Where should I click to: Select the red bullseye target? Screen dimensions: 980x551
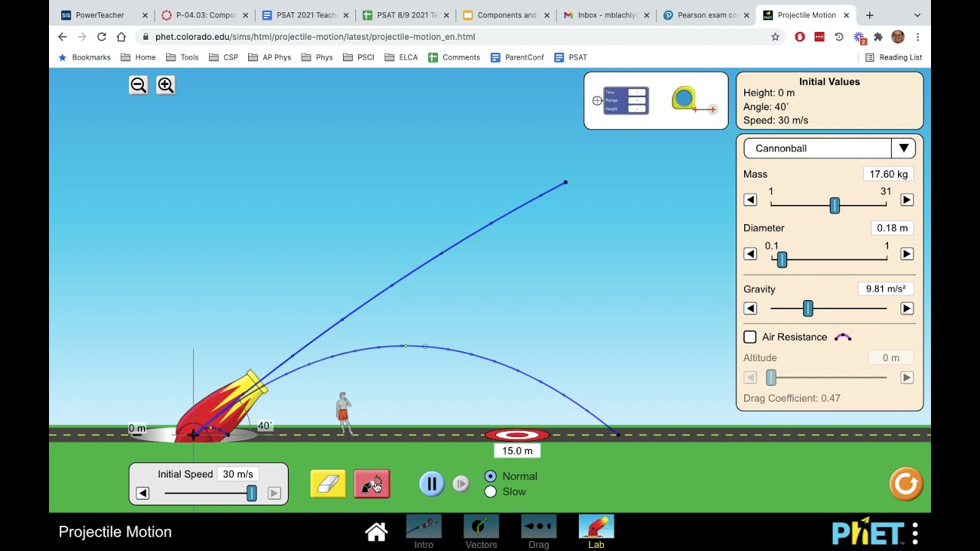point(518,435)
